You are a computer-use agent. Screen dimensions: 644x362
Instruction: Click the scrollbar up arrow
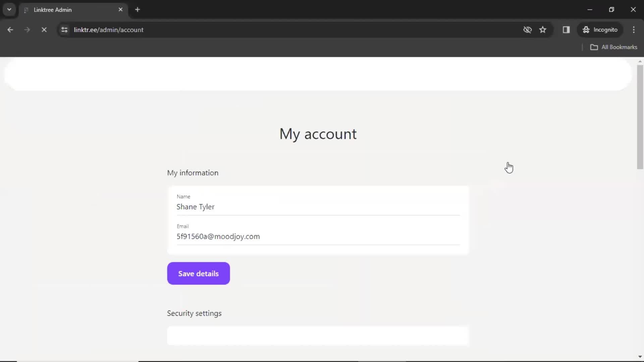(640, 61)
